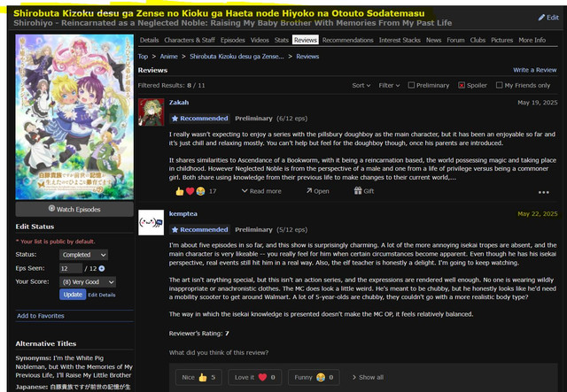Open the Status dropdown showing Completed
Viewport: 567px width, 392px height.
click(x=83, y=255)
